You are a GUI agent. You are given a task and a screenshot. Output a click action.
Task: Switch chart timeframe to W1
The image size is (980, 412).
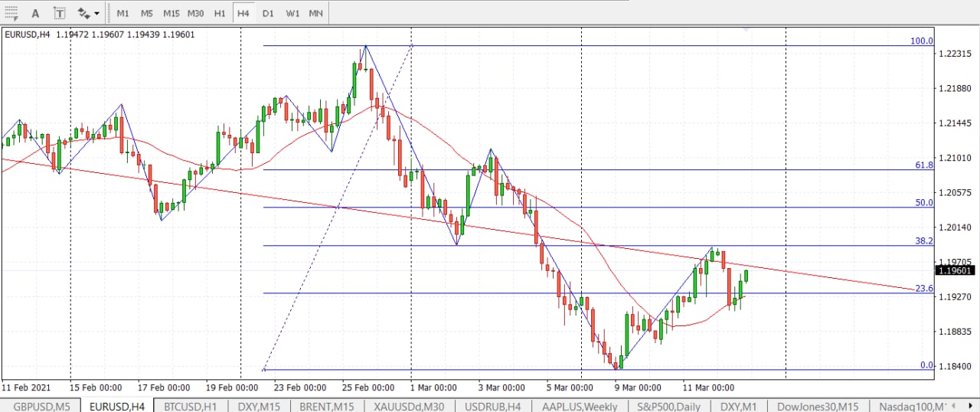292,14
